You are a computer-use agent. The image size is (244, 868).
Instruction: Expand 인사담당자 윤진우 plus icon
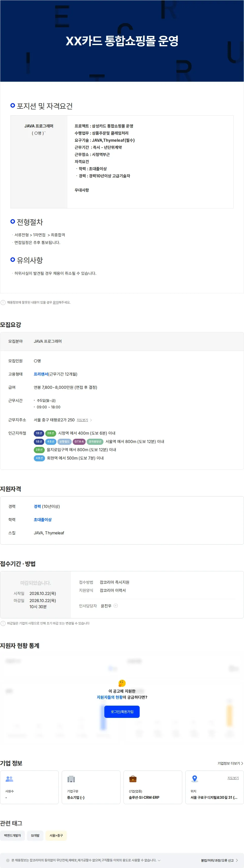point(116,605)
